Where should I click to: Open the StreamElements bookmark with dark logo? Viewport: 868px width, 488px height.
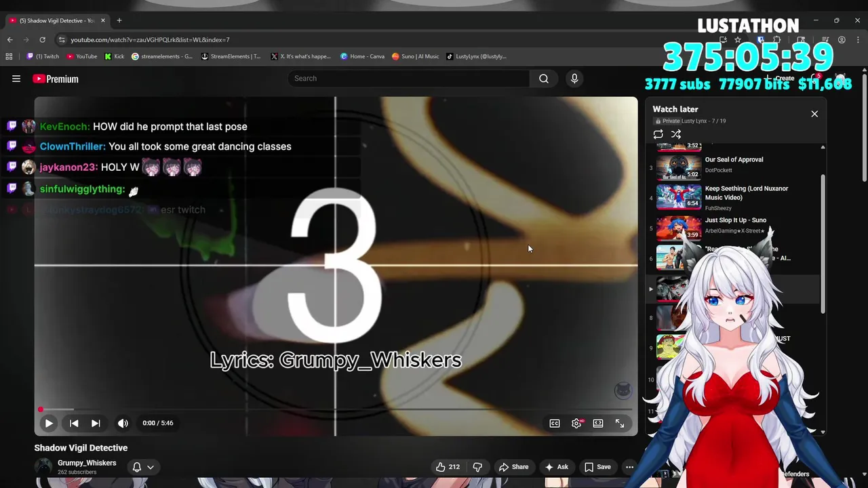click(x=231, y=56)
